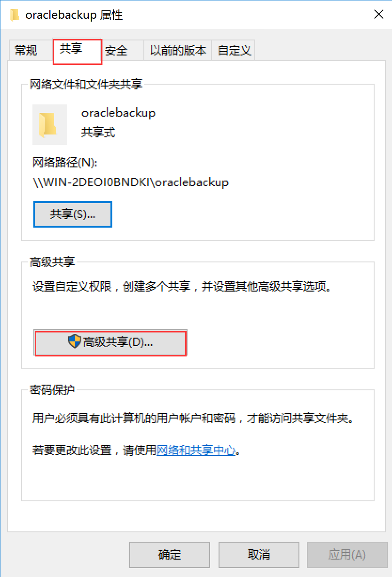Open the 自定义 tab
The height and width of the screenshot is (577, 392).
tap(234, 50)
